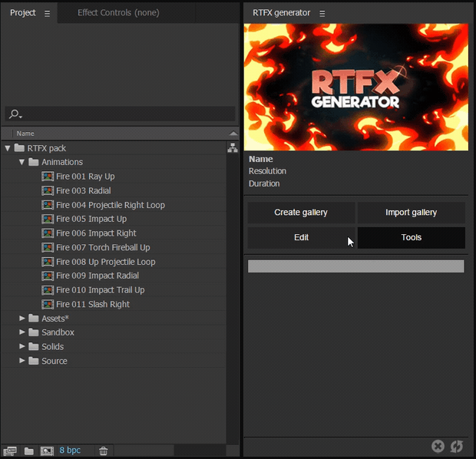Collapse the Animations folder
The image size is (476, 459).
pos(21,162)
